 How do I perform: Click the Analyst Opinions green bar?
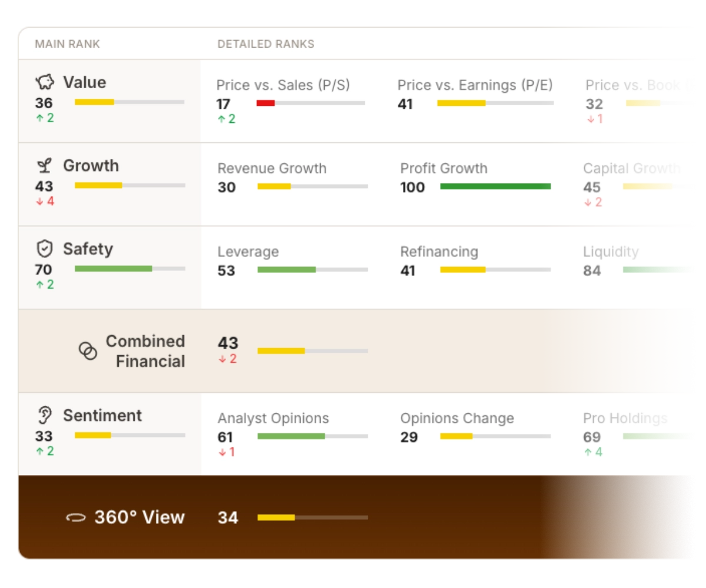[291, 436]
